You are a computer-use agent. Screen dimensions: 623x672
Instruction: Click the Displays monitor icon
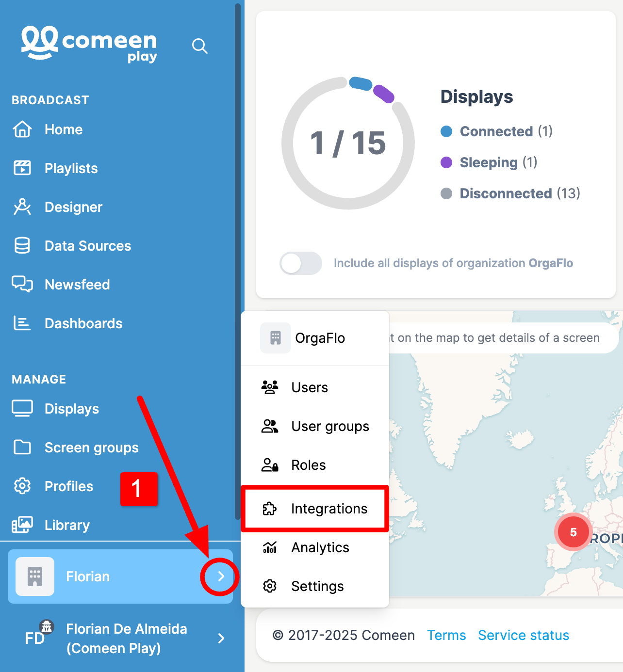(22, 409)
